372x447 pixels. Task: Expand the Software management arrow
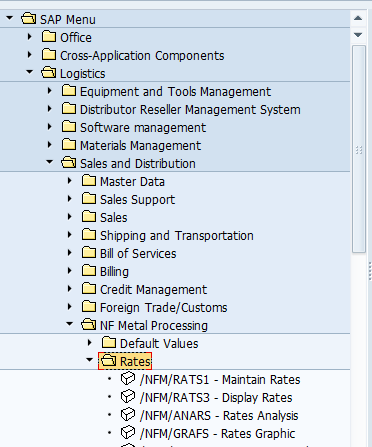click(50, 126)
